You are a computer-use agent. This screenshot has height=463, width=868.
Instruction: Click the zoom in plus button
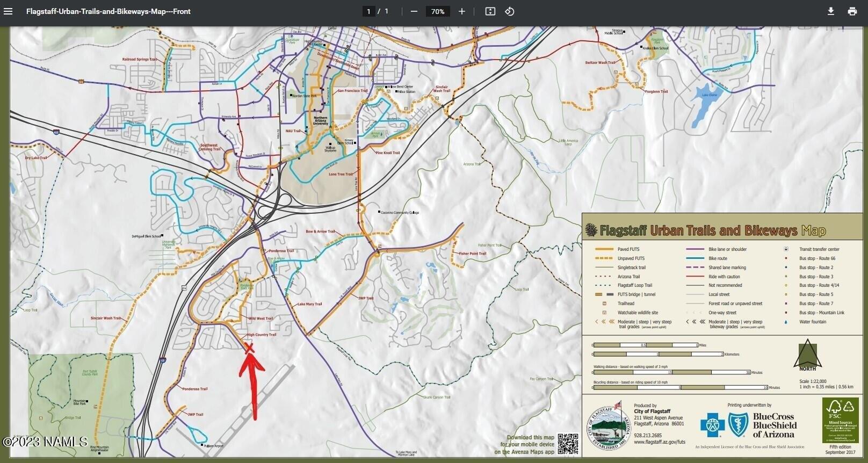point(461,11)
